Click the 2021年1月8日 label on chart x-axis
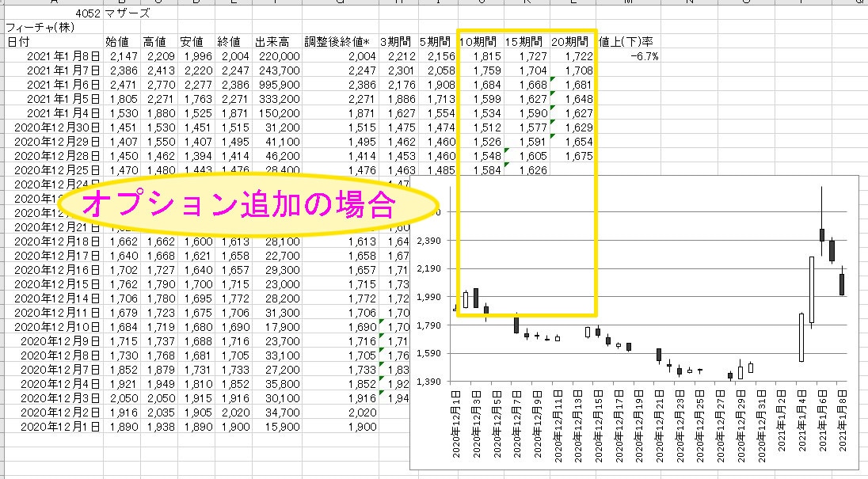The width and height of the screenshot is (868, 479). point(843,423)
